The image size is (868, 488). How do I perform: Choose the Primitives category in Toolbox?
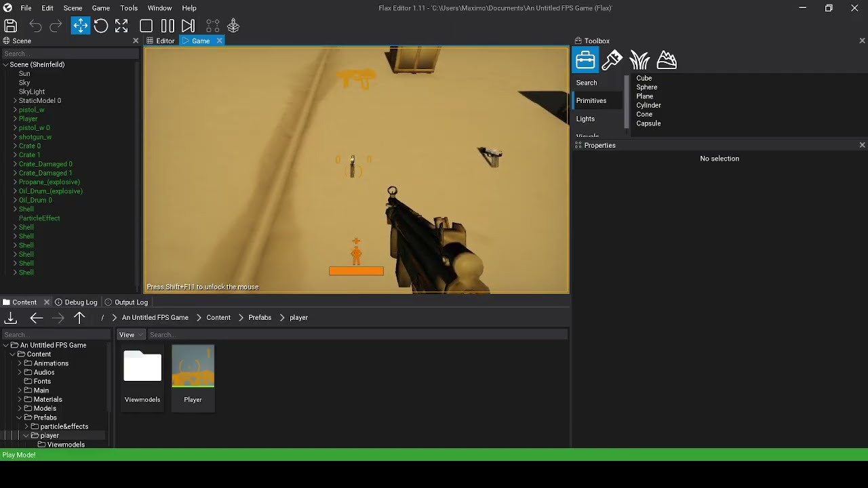(x=597, y=100)
